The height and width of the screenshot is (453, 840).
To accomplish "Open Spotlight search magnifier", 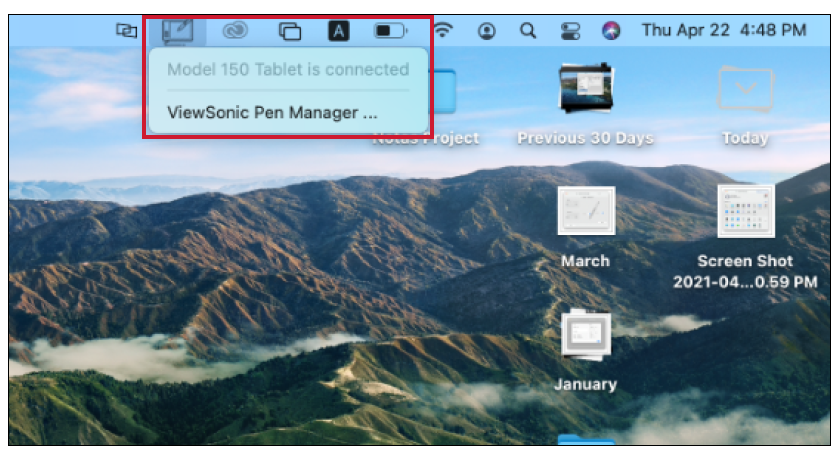I will 527,32.
